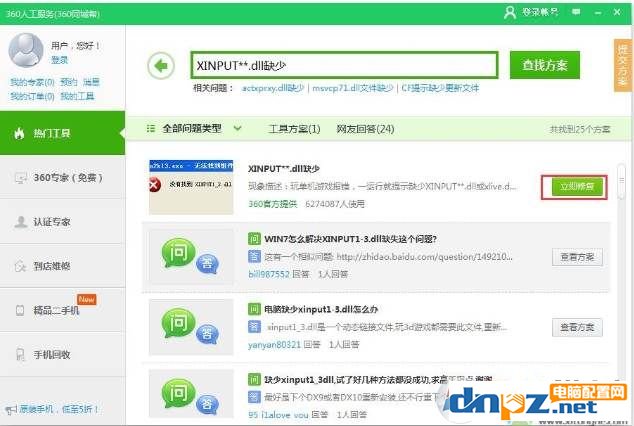The height and width of the screenshot is (426, 634).
Task: Click 查看方案 for WIN7 XINPUT1-3 question
Action: point(577,257)
